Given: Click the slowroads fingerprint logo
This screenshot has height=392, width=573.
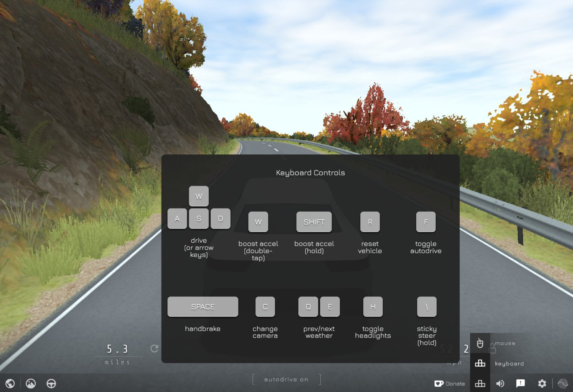Looking at the screenshot, I should tap(562, 383).
